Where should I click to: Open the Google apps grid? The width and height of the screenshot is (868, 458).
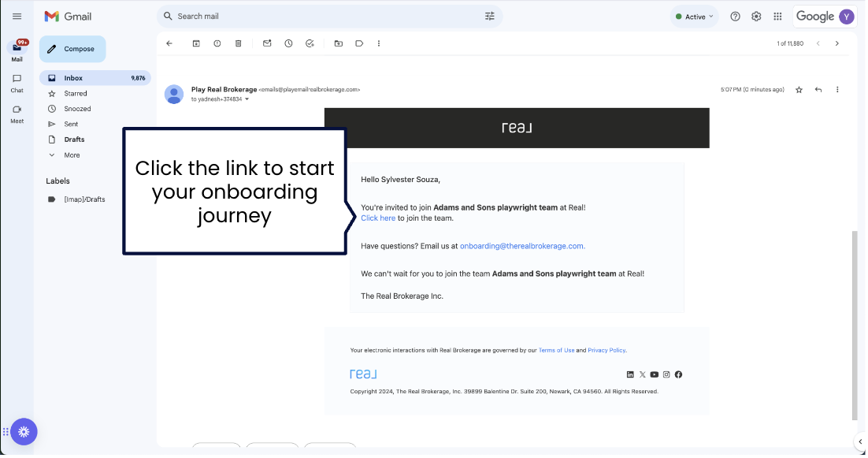click(777, 17)
